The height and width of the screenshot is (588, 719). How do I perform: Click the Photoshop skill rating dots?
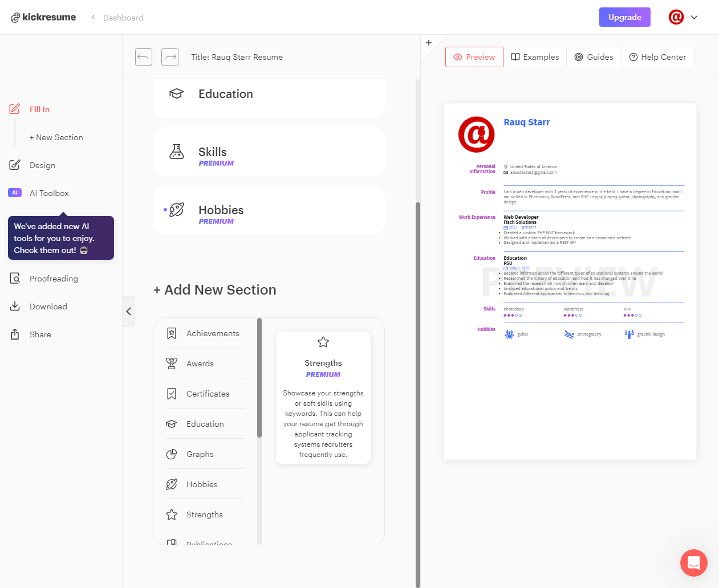pyautogui.click(x=513, y=315)
